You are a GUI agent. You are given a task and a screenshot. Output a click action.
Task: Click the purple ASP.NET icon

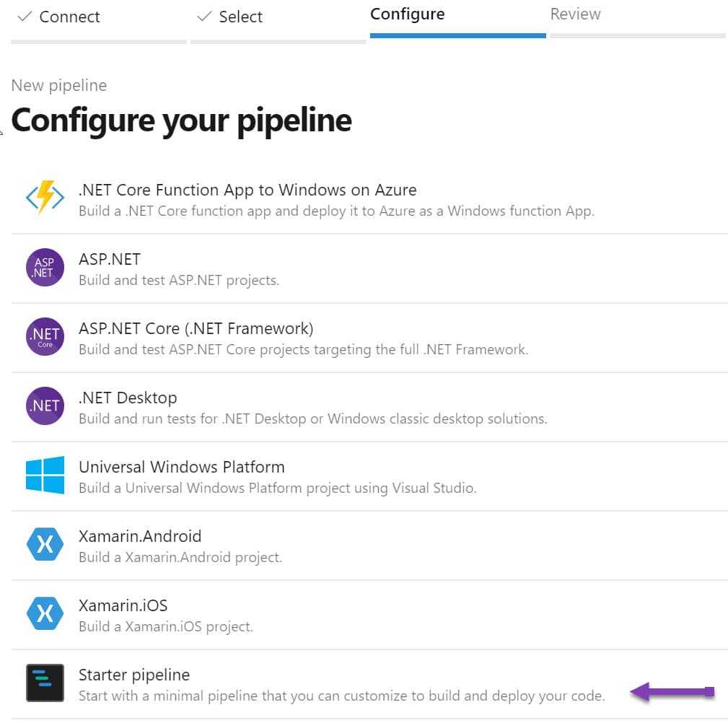coord(45,268)
